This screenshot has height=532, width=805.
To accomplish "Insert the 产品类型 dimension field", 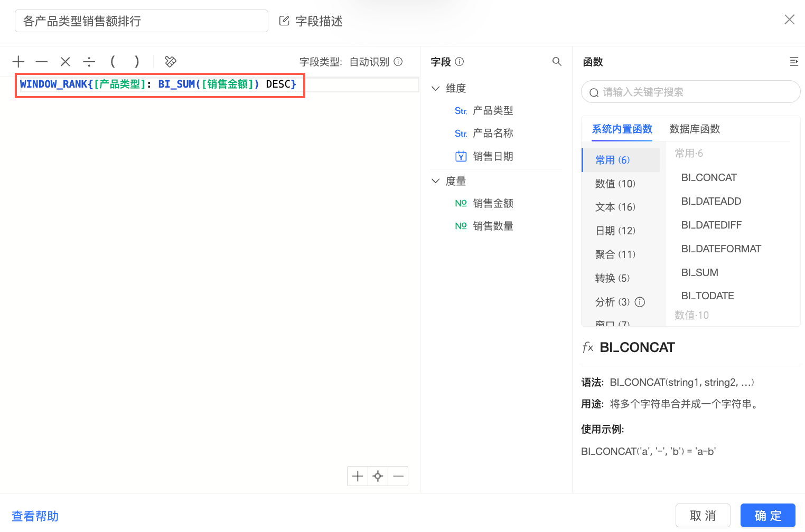I will pyautogui.click(x=493, y=111).
